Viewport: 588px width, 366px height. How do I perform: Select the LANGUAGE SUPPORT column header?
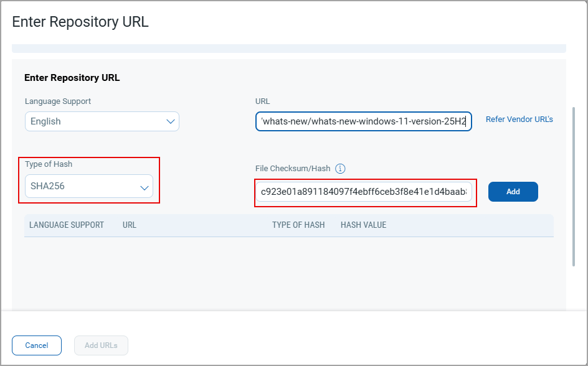click(67, 225)
